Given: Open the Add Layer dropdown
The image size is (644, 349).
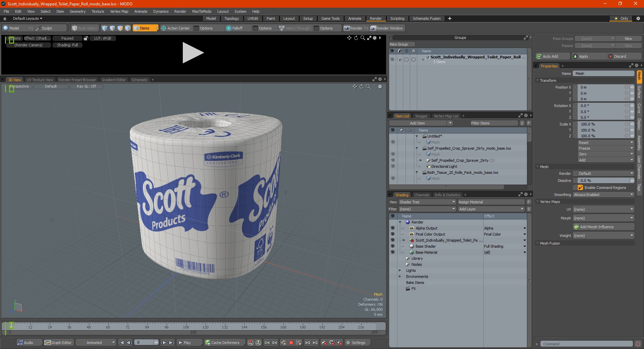Looking at the screenshot, I should pyautogui.click(x=491, y=209).
